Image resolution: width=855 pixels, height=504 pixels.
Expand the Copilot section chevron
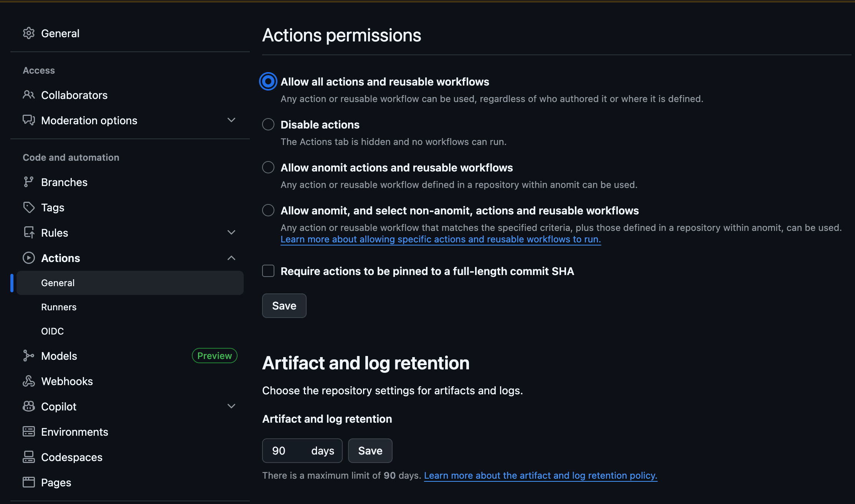[231, 406]
